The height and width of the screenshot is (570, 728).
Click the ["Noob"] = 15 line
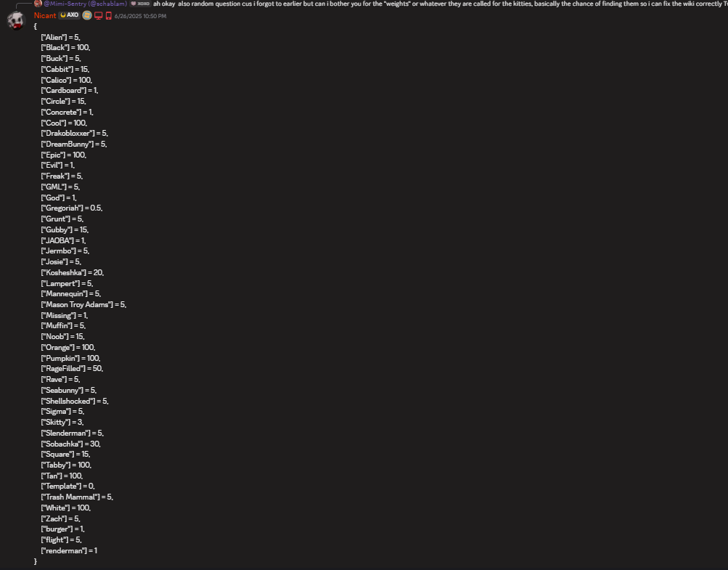[x=62, y=336]
